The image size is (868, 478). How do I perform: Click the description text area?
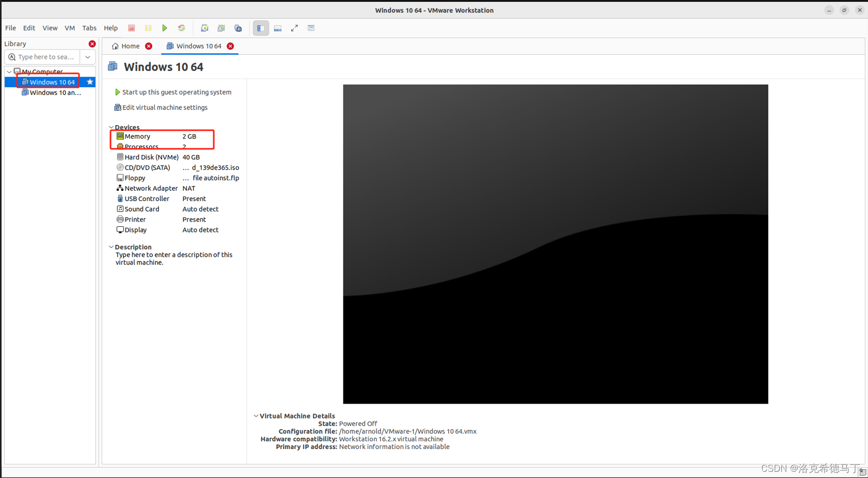point(174,258)
